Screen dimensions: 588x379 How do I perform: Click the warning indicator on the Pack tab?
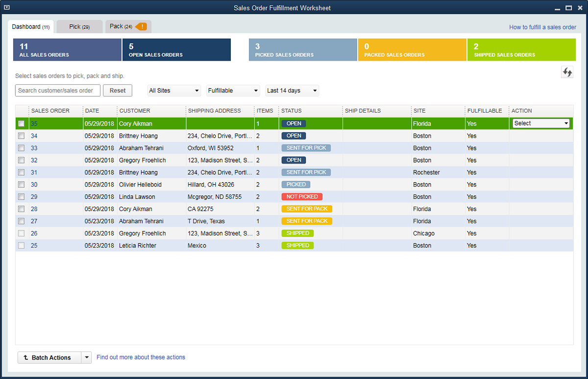click(143, 26)
